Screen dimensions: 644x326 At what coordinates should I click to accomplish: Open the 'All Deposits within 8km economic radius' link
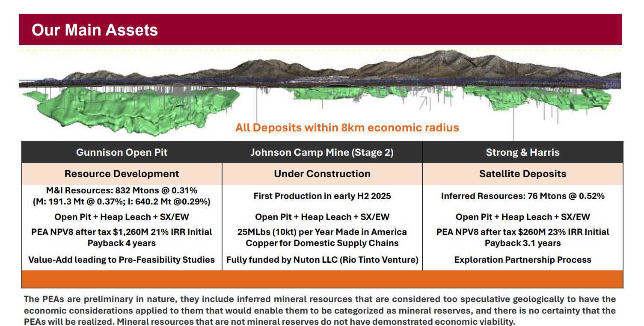point(347,127)
